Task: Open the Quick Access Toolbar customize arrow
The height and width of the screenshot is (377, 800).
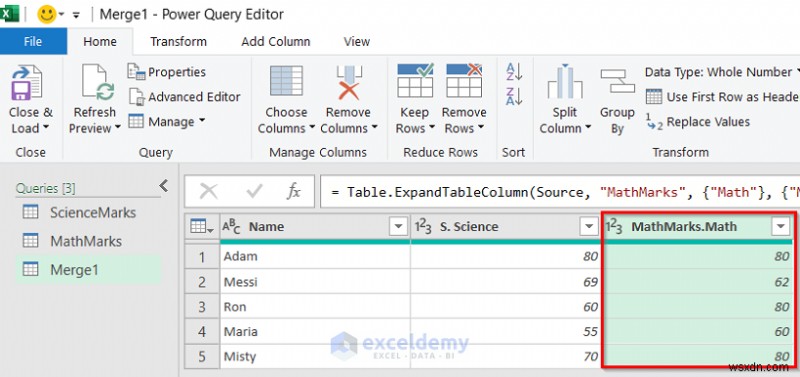Action: click(76, 15)
